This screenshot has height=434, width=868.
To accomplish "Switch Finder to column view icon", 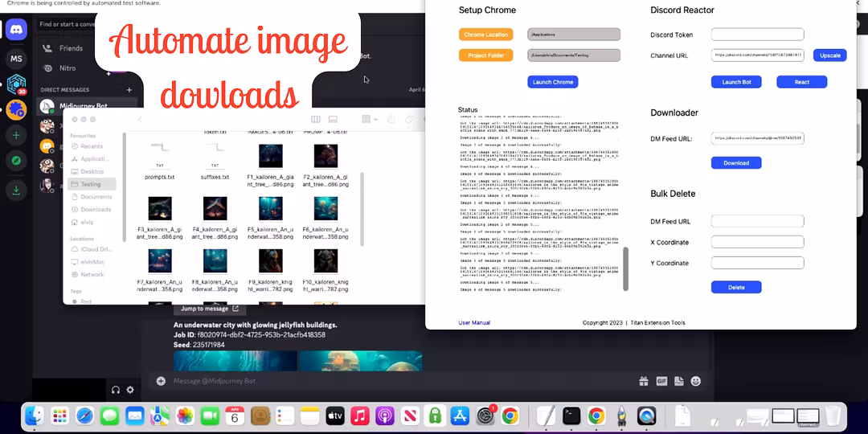I will coord(316,119).
